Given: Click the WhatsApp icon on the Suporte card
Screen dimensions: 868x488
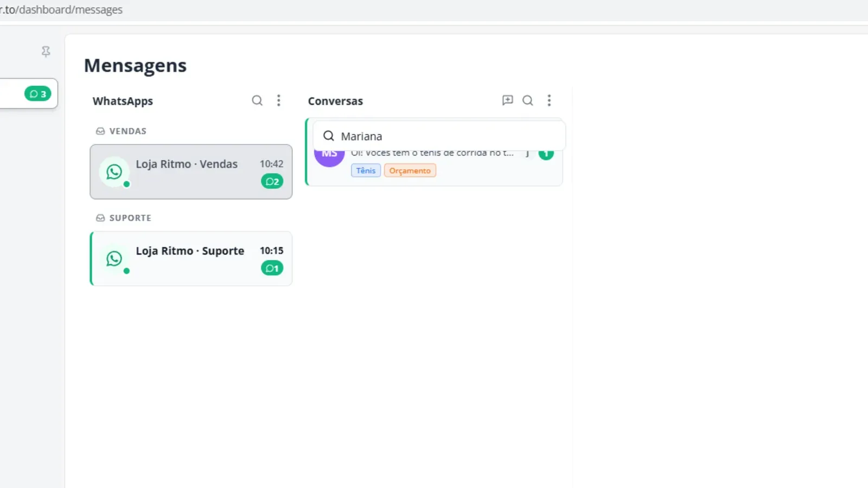Looking at the screenshot, I should pos(114,259).
